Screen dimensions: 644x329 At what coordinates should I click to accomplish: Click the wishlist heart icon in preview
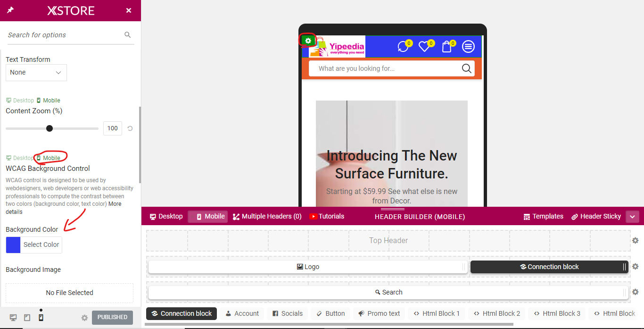click(x=425, y=46)
